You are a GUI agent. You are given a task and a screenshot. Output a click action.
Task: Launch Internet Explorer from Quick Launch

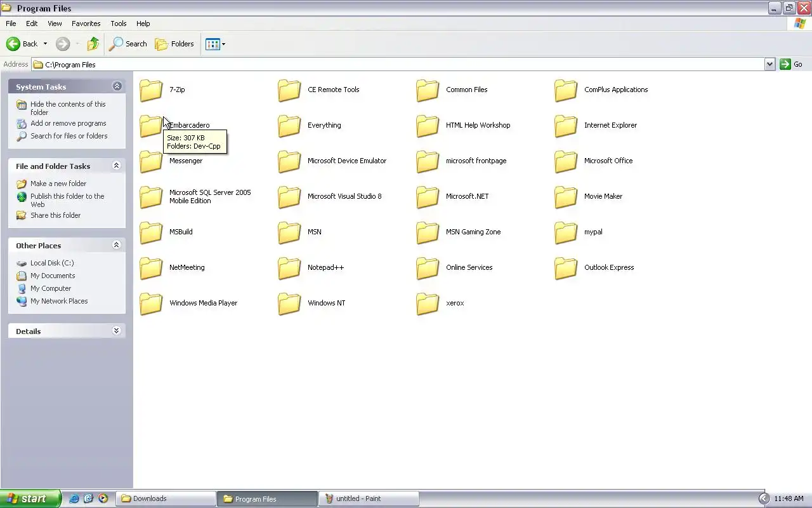tap(74, 498)
